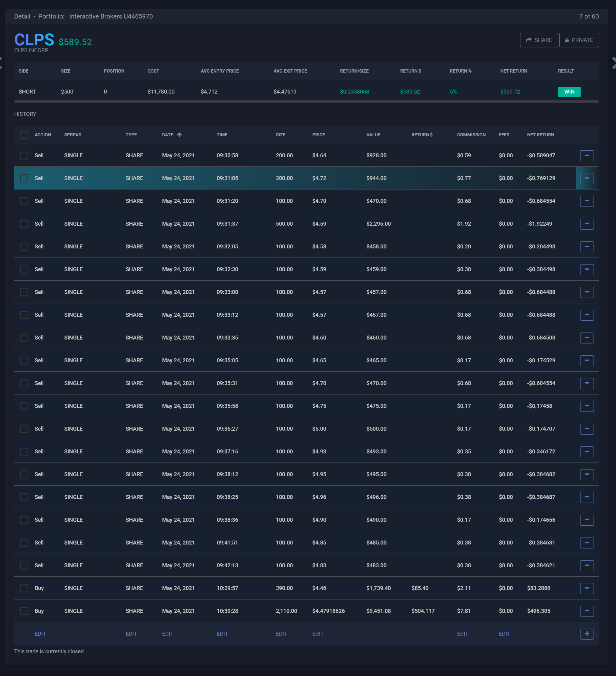Click EDIT under the Action column
Viewport: 616px width, 676px height.
[x=40, y=634]
